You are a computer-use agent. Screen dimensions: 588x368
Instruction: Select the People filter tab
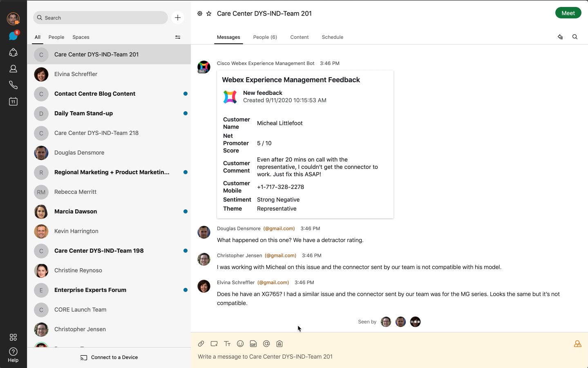[x=56, y=37]
